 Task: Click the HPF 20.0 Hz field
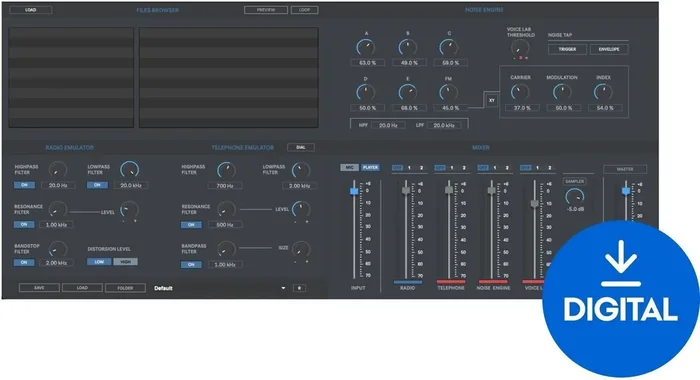pyautogui.click(x=388, y=125)
